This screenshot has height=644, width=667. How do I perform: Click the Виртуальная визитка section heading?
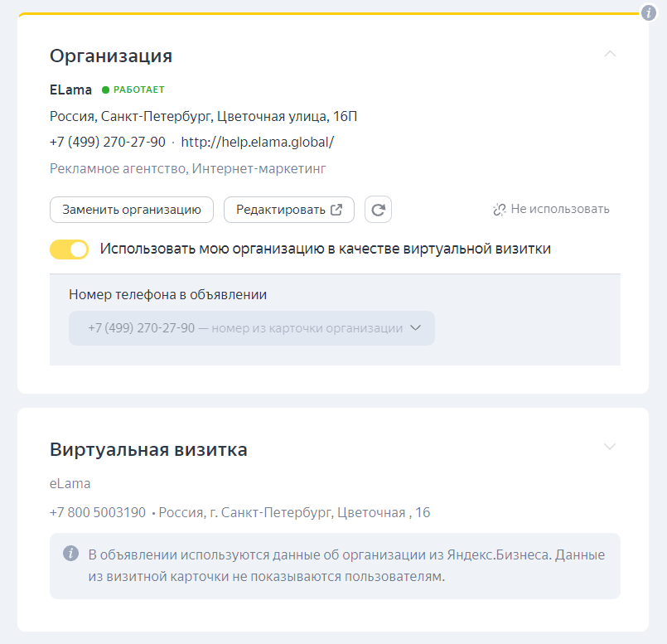(x=148, y=450)
